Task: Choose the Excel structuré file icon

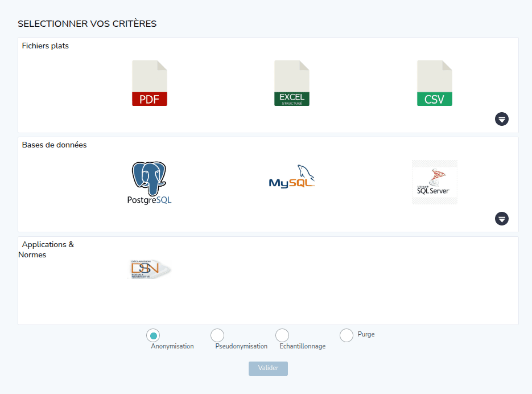Action: 292,84
